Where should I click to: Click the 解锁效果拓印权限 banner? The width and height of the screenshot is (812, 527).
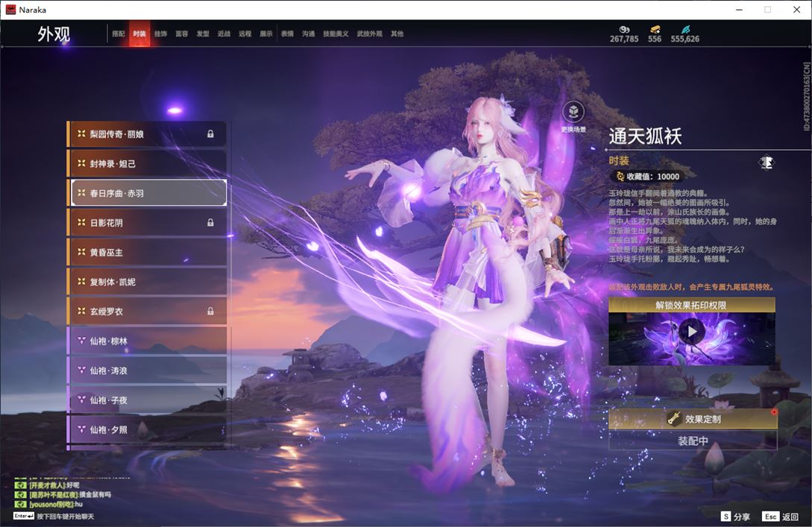point(692,305)
